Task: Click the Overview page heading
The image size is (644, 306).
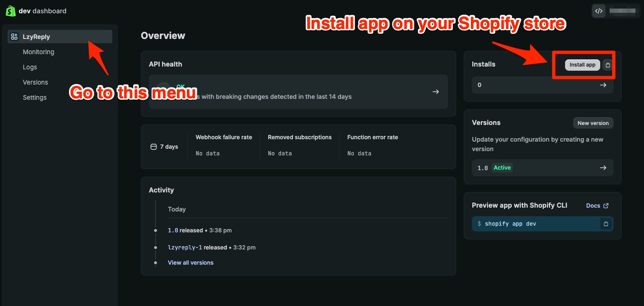Action: click(163, 36)
